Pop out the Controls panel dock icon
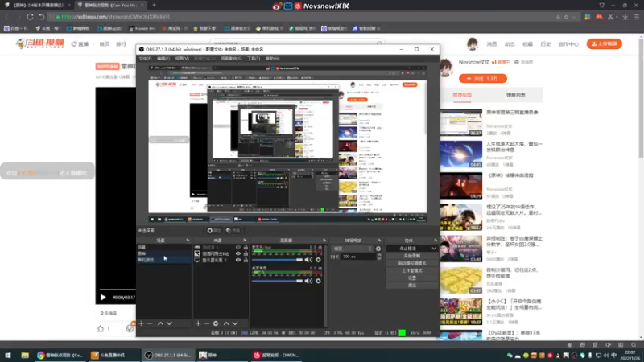The image size is (644, 362). [x=436, y=241]
